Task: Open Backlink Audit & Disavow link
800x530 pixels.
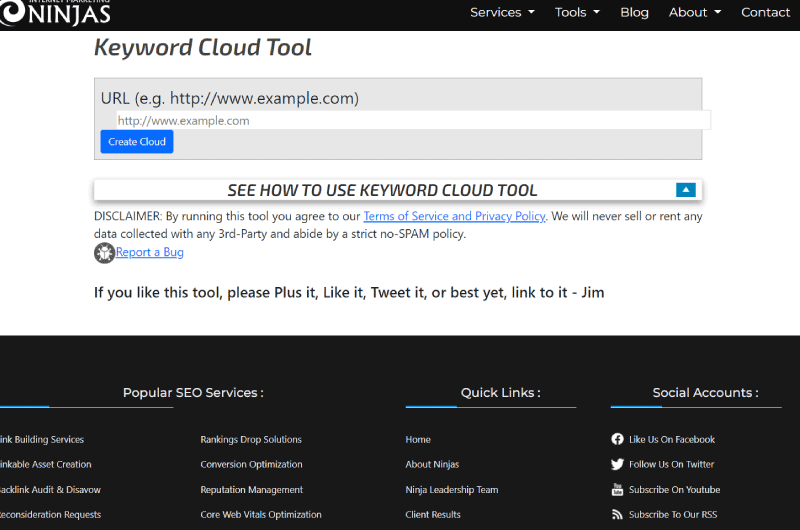Action: coord(51,490)
